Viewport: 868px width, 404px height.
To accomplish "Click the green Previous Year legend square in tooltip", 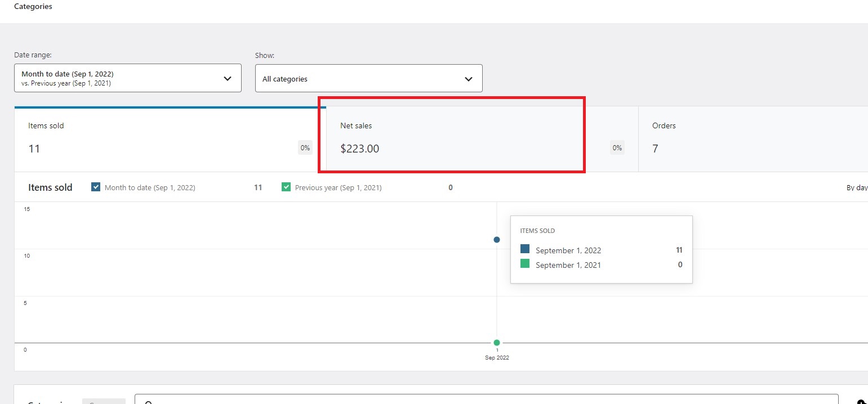I will point(525,264).
